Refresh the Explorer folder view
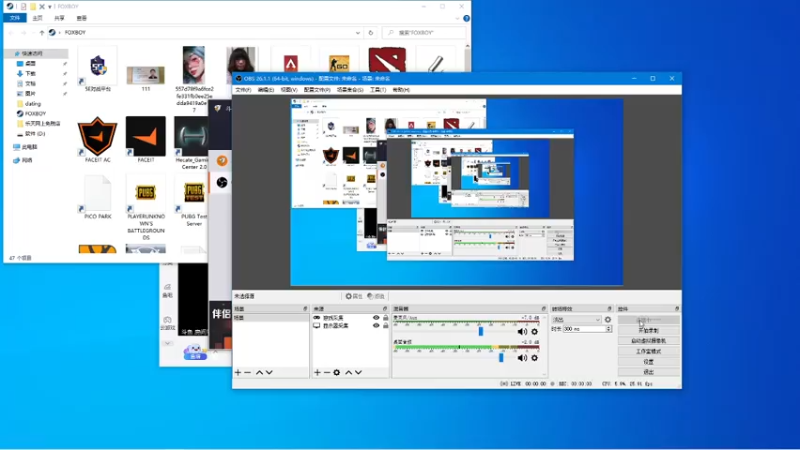Screen dimensions: 800x450 pos(371,33)
